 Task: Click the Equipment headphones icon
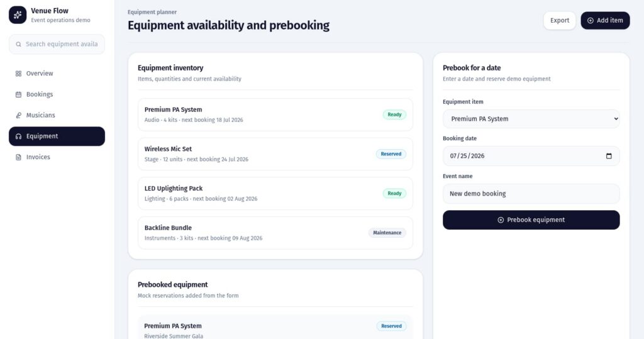(x=18, y=136)
